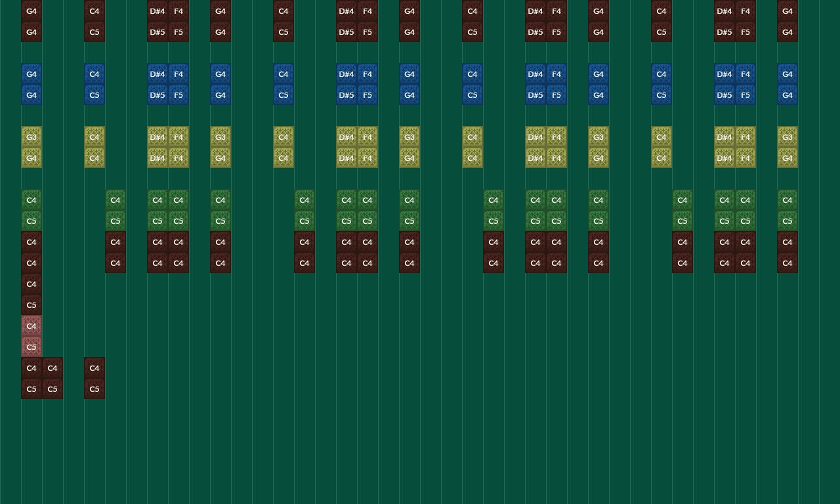This screenshot has width=840, height=504.
Task: Select the green C4 tile farthest right
Action: point(787,199)
